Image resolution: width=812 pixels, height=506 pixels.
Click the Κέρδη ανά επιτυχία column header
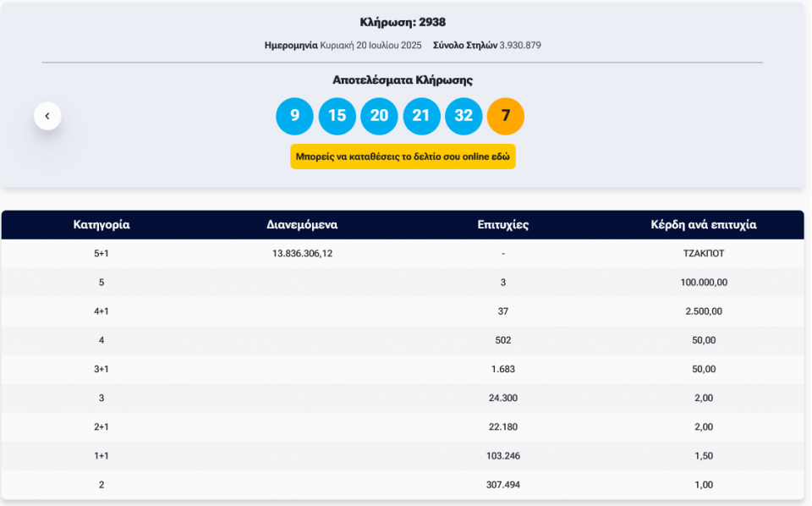pos(703,225)
